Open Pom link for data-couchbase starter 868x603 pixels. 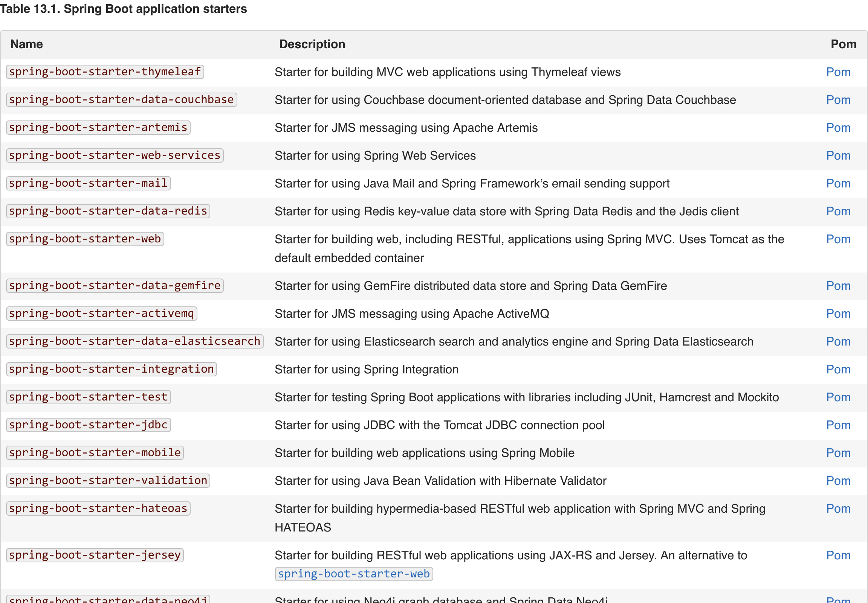(x=838, y=100)
